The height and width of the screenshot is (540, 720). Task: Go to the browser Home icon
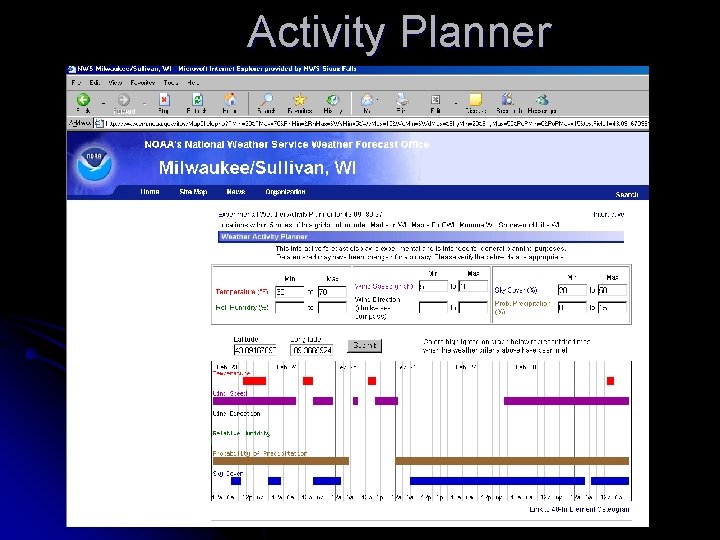(230, 99)
